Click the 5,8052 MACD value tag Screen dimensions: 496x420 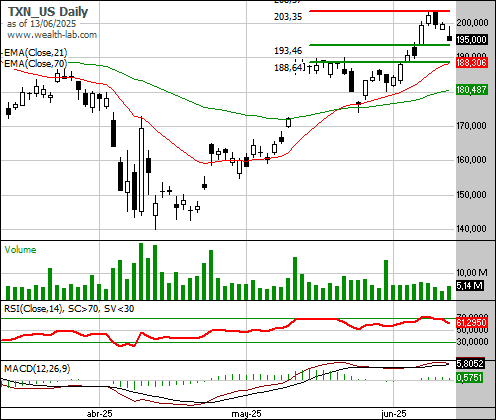(x=470, y=364)
